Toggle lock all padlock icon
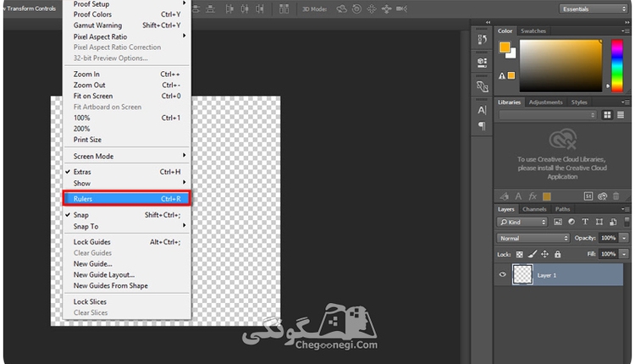The width and height of the screenshot is (635, 364). coord(558,254)
